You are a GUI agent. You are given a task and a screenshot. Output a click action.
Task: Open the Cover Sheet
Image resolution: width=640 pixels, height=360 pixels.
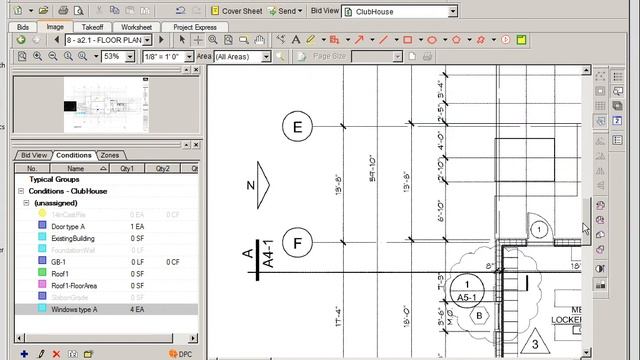236,11
